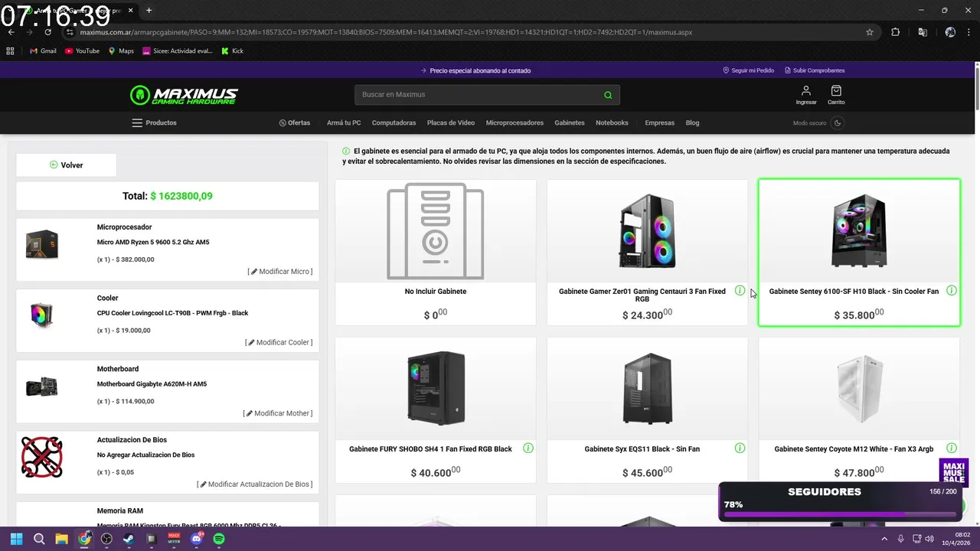
Task: Show info for Gabinete FURY SHOBO SH4
Action: (x=528, y=448)
